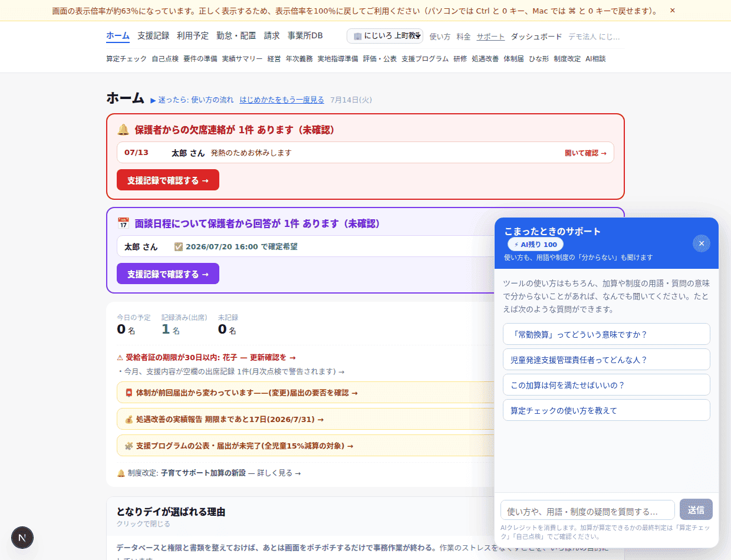This screenshot has height=560, width=731.
Task: Open 評価・公表 sub-menu item
Action: [380, 59]
